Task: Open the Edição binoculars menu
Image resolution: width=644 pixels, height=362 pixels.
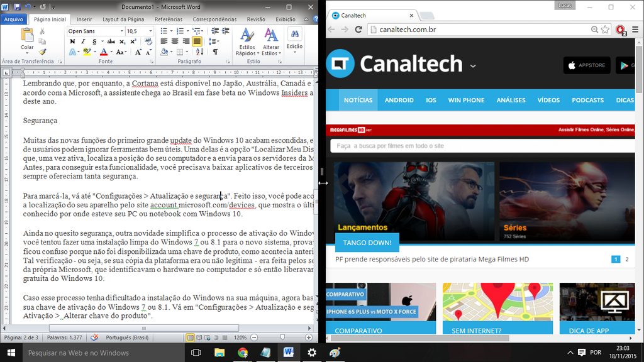Action: pos(294,40)
